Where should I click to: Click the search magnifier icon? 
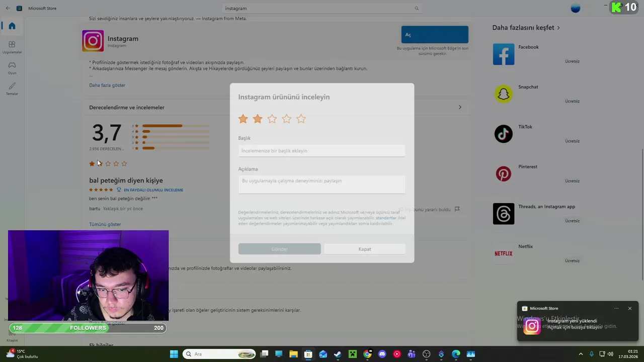pyautogui.click(x=417, y=8)
